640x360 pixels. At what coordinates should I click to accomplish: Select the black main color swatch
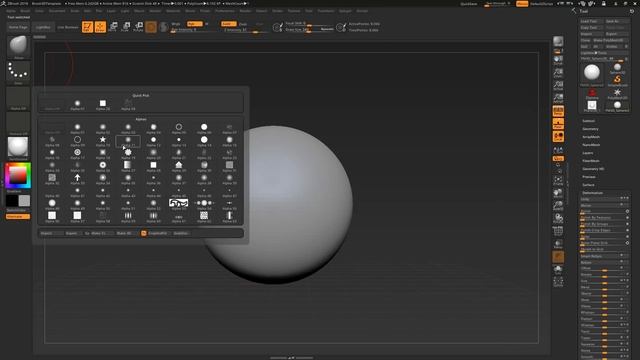pyautogui.click(x=12, y=200)
